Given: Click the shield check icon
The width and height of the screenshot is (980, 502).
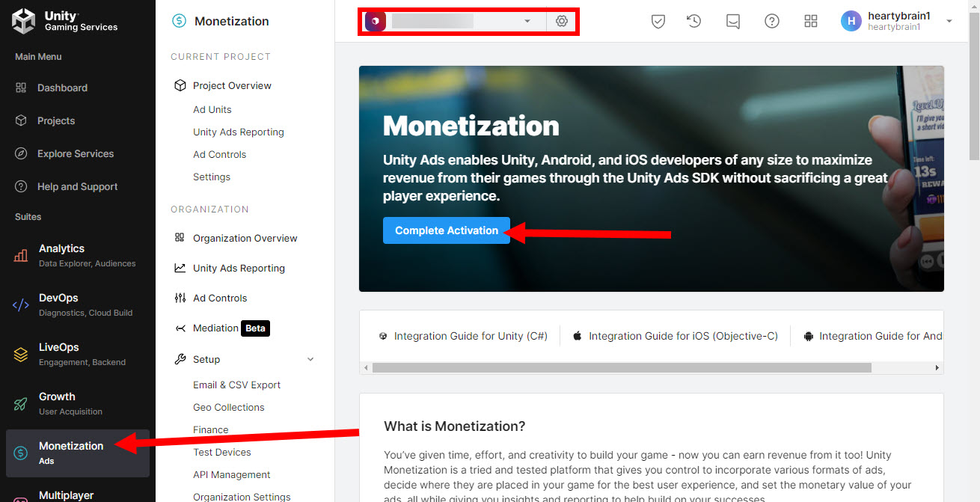Looking at the screenshot, I should [658, 21].
